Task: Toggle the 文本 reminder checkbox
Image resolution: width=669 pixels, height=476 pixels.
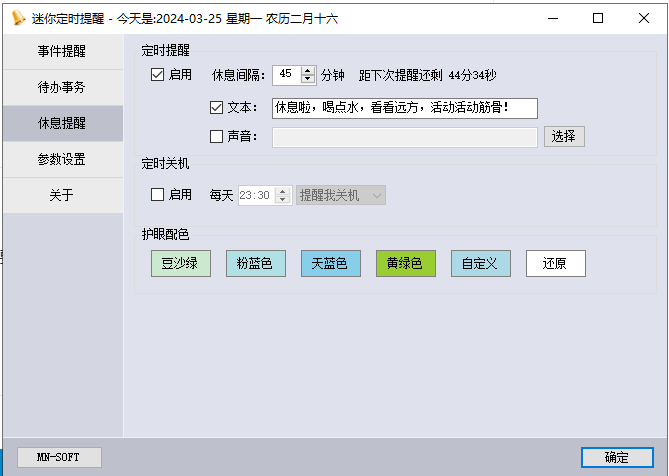Action: pyautogui.click(x=217, y=108)
